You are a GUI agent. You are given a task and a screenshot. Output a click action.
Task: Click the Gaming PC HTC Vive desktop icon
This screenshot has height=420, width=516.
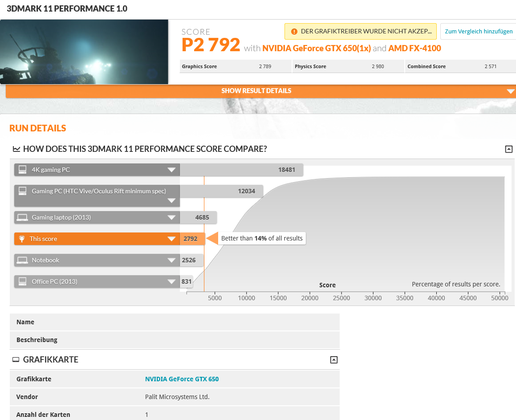click(x=22, y=191)
